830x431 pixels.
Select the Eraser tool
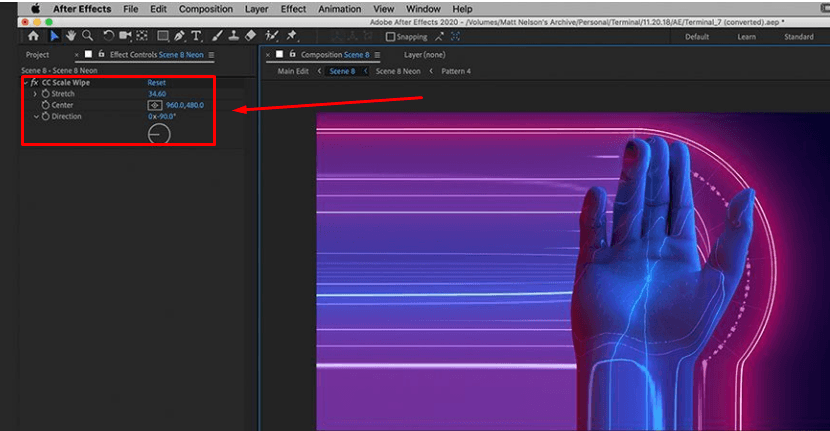point(250,36)
